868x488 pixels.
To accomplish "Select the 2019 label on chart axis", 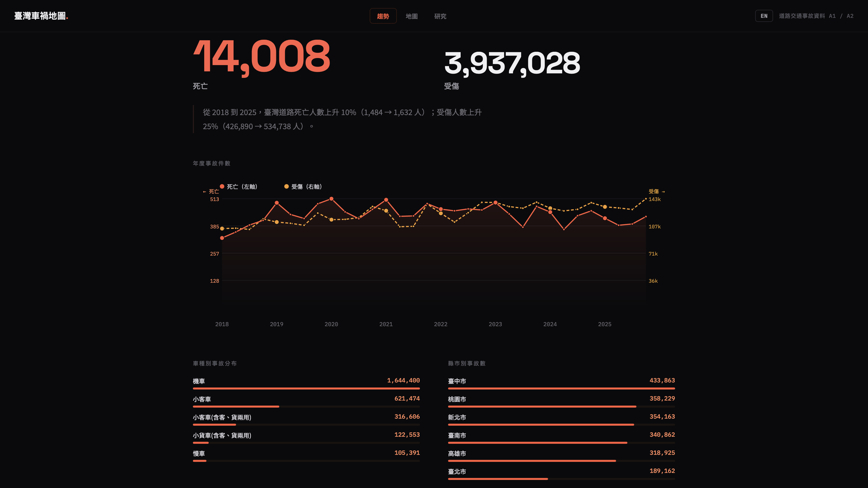I will pyautogui.click(x=276, y=324).
